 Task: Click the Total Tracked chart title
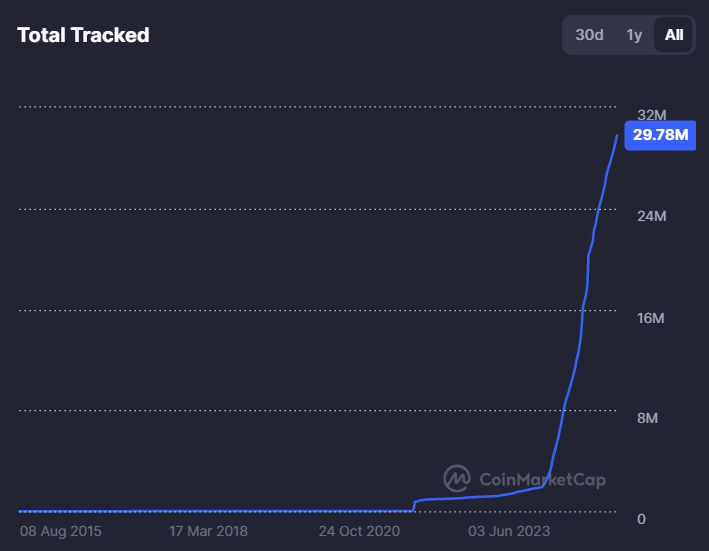click(x=83, y=35)
